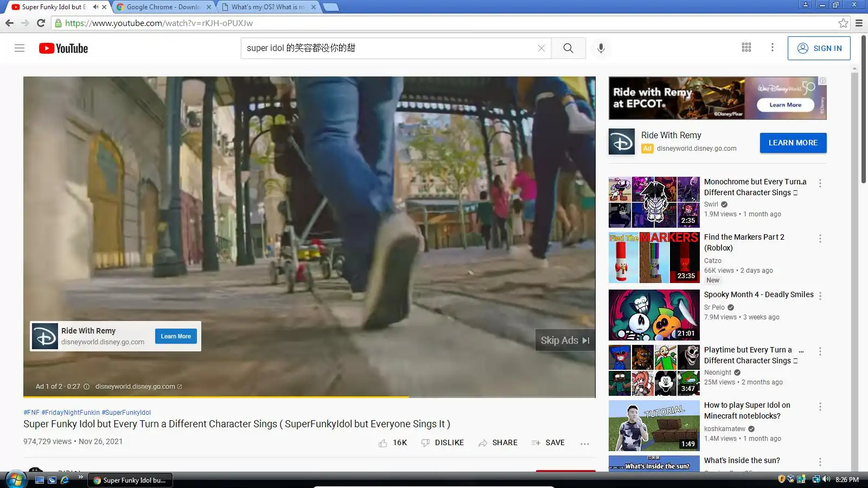Open the YouTube guide hamburger menu
This screenshot has height=488, width=868.
20,48
